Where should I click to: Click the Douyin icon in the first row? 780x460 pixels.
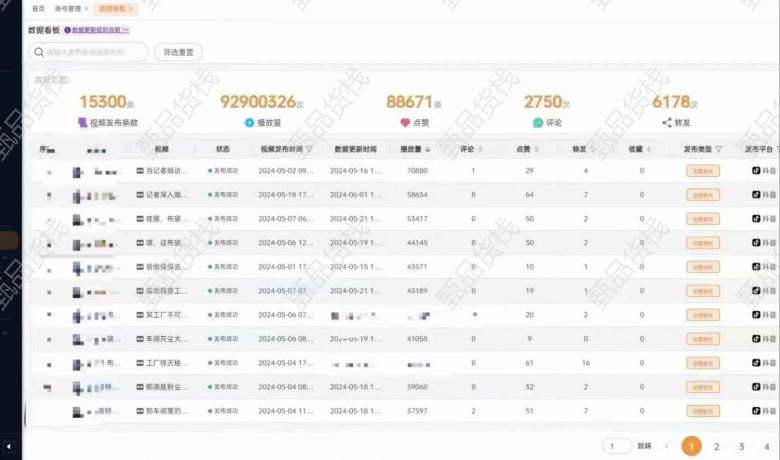(757, 171)
